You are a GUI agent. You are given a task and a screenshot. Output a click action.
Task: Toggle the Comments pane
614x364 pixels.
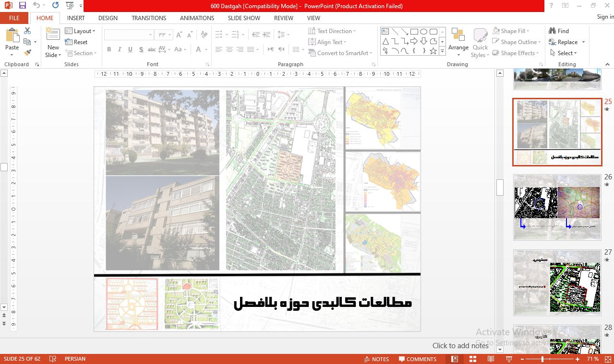pyautogui.click(x=417, y=359)
